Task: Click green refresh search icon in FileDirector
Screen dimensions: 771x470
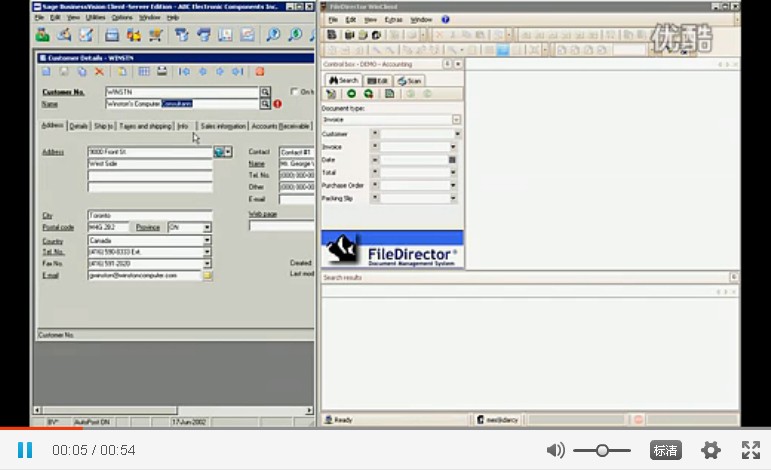Action: (368, 93)
